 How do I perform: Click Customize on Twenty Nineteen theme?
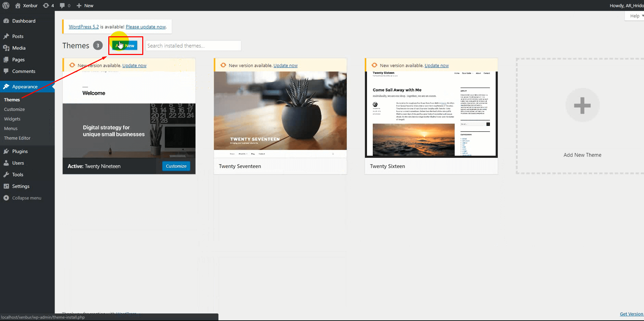click(x=176, y=166)
